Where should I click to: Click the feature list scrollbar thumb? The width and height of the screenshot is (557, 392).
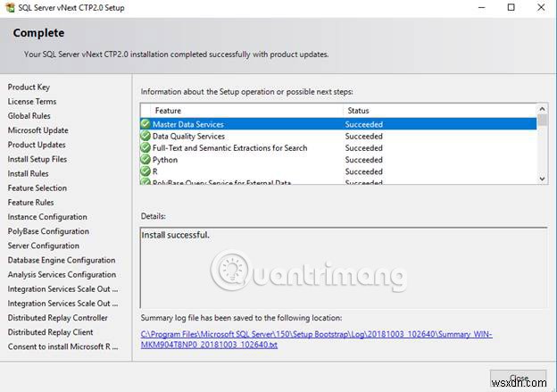click(x=542, y=120)
